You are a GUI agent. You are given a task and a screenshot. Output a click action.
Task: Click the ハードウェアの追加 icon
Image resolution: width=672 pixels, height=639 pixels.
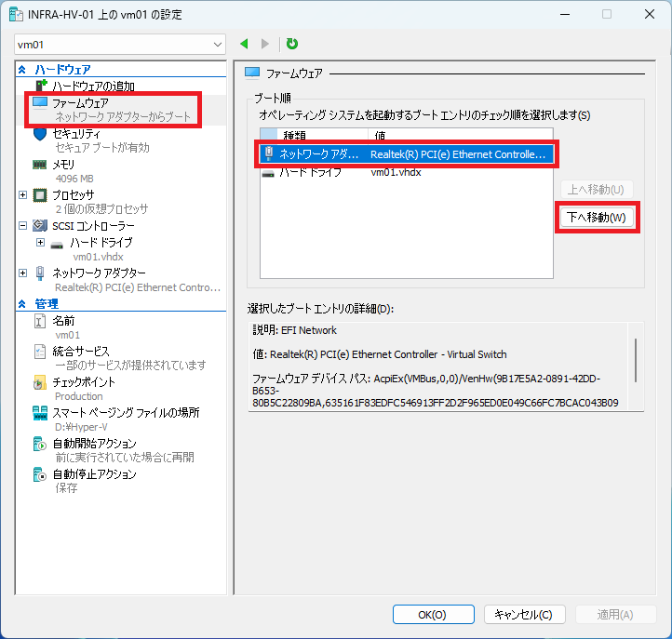pos(41,86)
